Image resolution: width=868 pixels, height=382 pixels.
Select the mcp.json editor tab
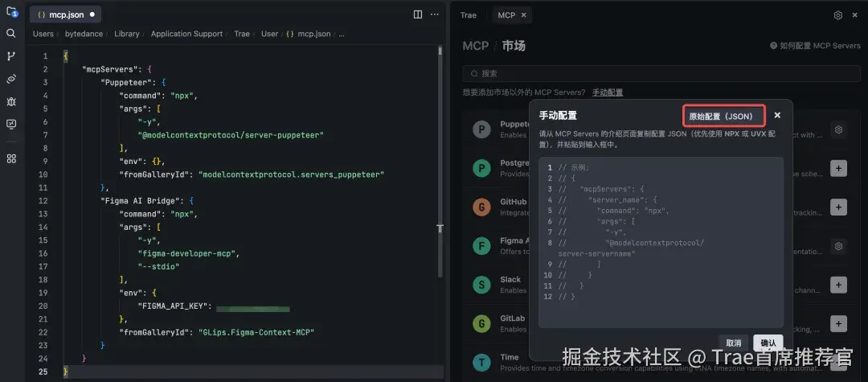[x=65, y=15]
